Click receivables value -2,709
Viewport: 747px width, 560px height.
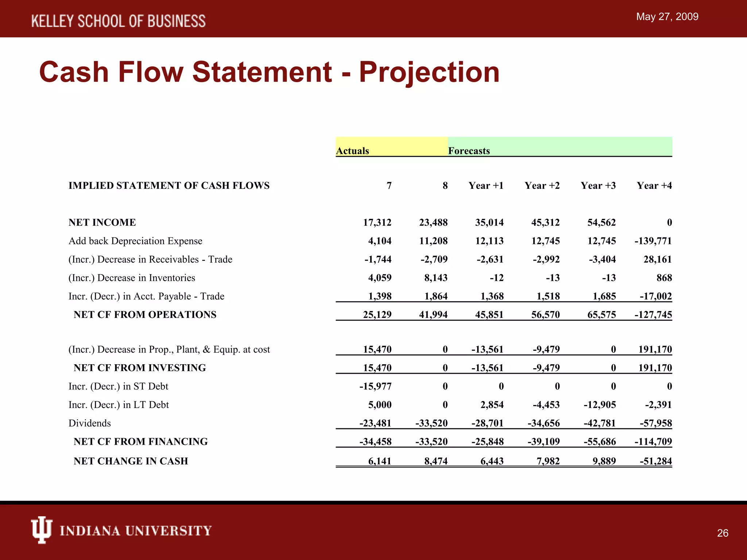(x=434, y=260)
